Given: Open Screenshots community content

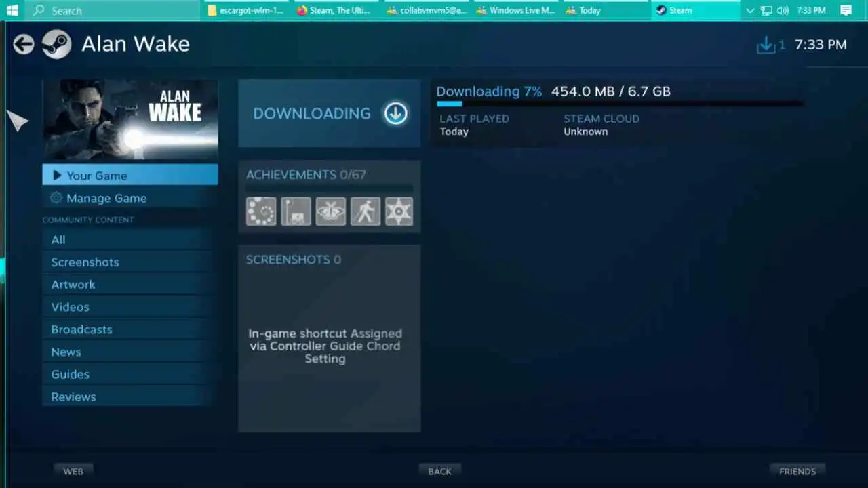Looking at the screenshot, I should [x=128, y=262].
